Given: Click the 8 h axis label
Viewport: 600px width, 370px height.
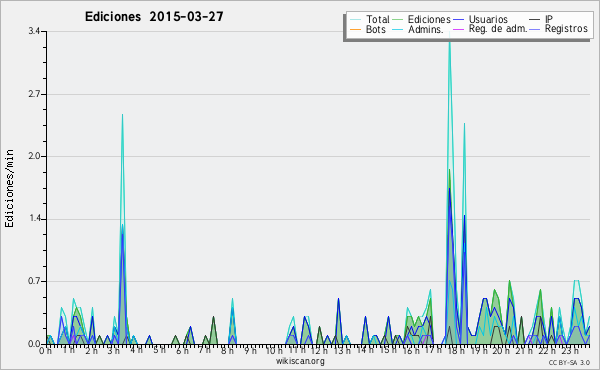Looking at the screenshot, I should click(227, 351).
